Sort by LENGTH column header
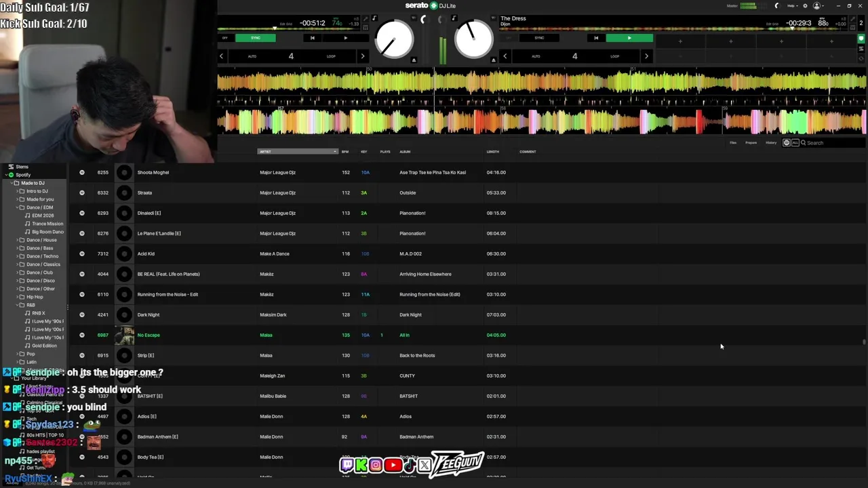The image size is (868, 488). [x=493, y=152]
